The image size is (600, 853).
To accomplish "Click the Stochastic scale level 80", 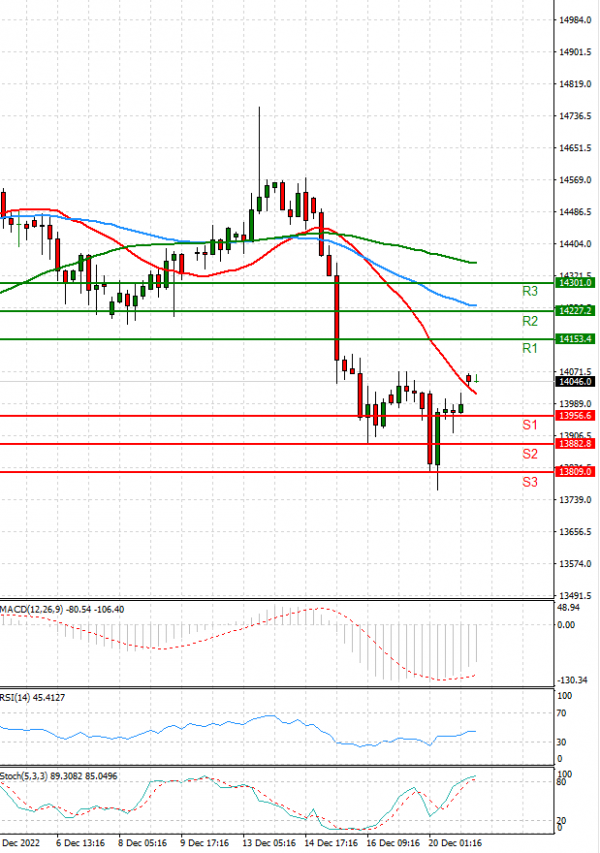I will [562, 782].
